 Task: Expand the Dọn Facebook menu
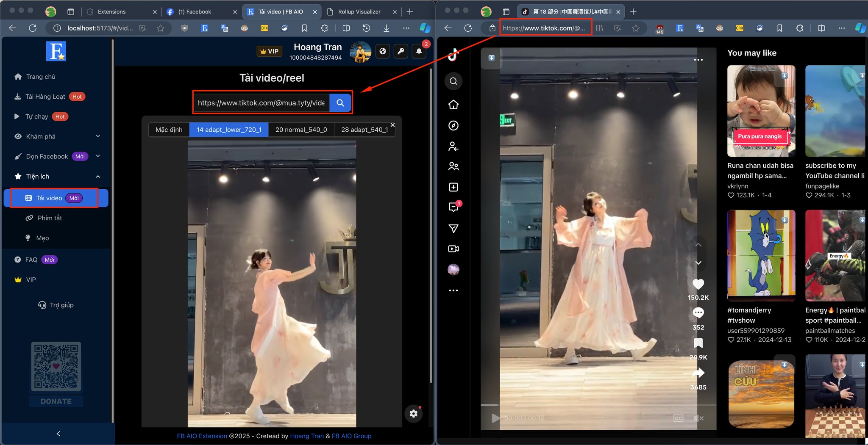58,156
